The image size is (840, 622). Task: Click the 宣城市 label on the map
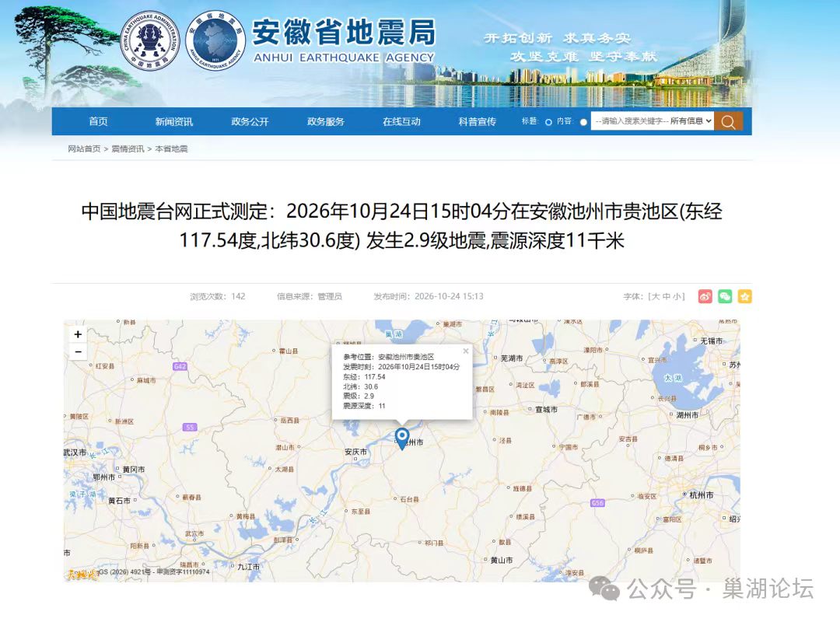[547, 409]
